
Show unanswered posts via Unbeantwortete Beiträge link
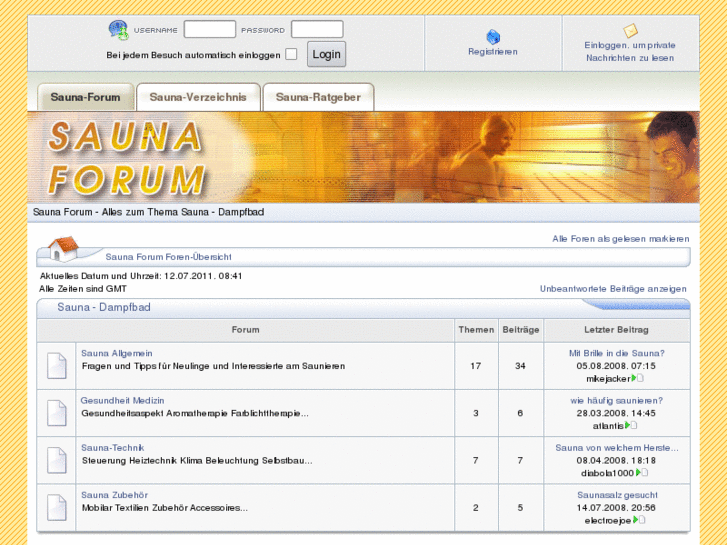(x=613, y=289)
